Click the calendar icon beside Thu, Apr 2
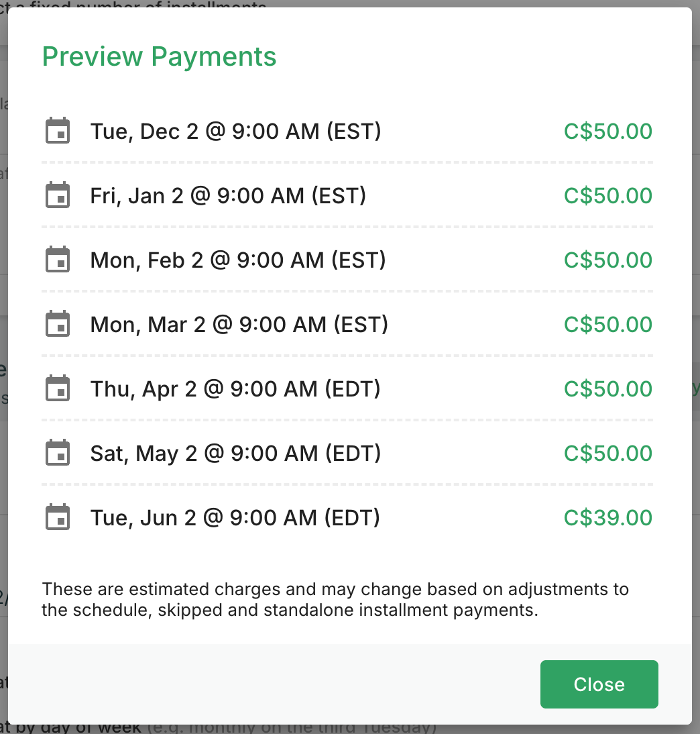The width and height of the screenshot is (700, 734). 58,388
